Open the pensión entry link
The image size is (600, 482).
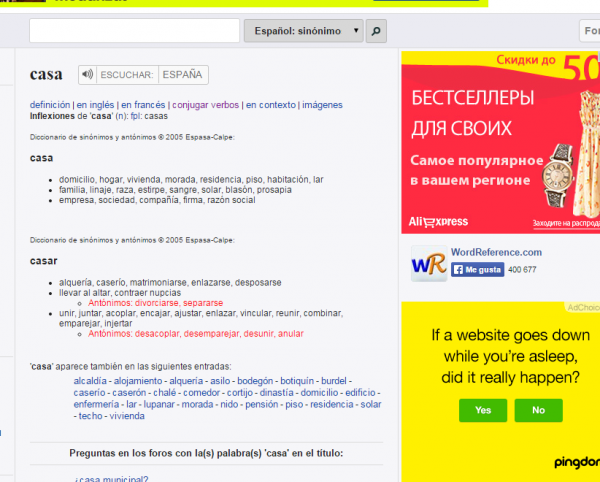[261, 404]
